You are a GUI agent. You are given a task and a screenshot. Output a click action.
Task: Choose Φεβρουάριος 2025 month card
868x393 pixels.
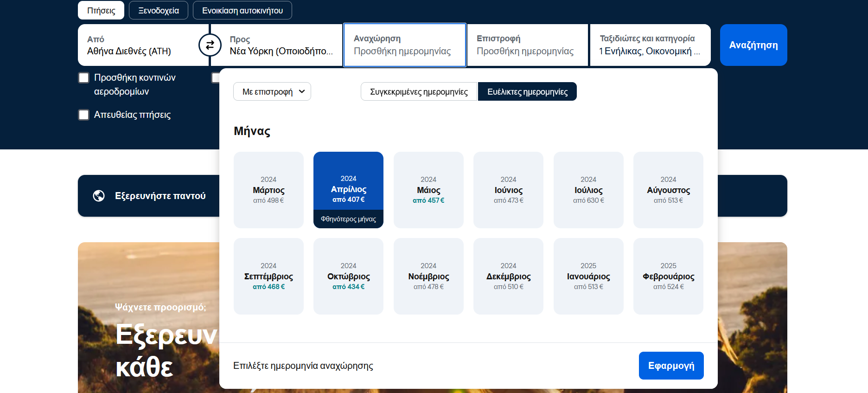point(669,276)
